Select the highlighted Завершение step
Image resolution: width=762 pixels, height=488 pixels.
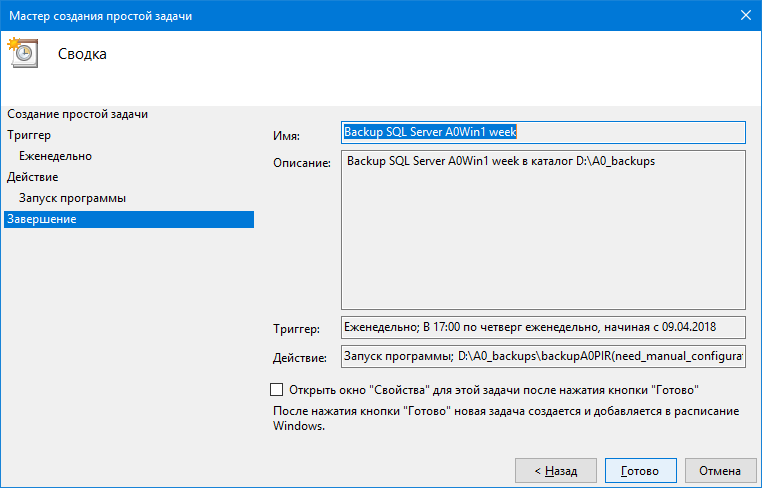(129, 219)
